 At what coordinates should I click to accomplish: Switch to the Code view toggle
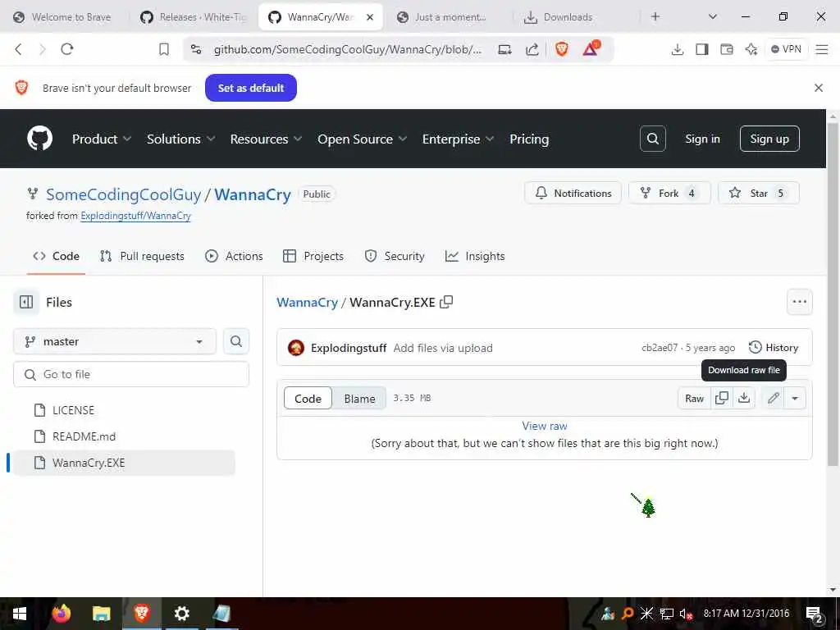(308, 399)
